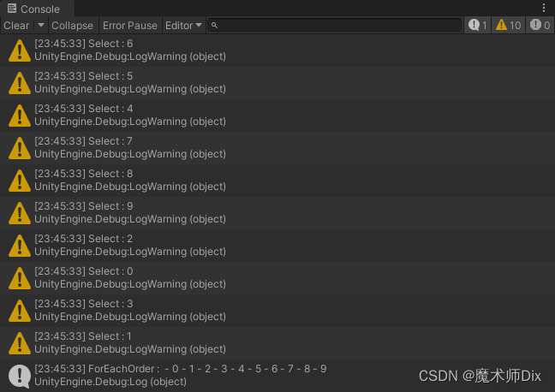Viewport: 555px width, 392px height.
Task: Clear the console log
Action: (x=16, y=26)
